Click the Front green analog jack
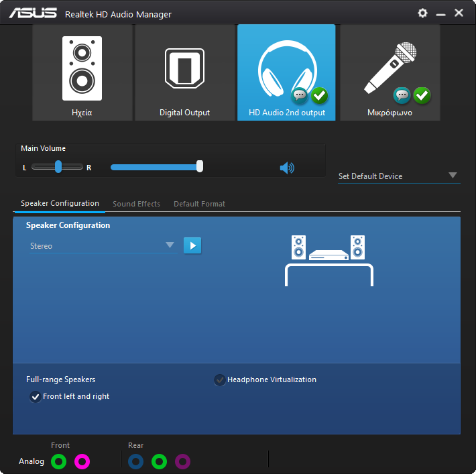Screen dimensions: 476x474 tap(58, 461)
